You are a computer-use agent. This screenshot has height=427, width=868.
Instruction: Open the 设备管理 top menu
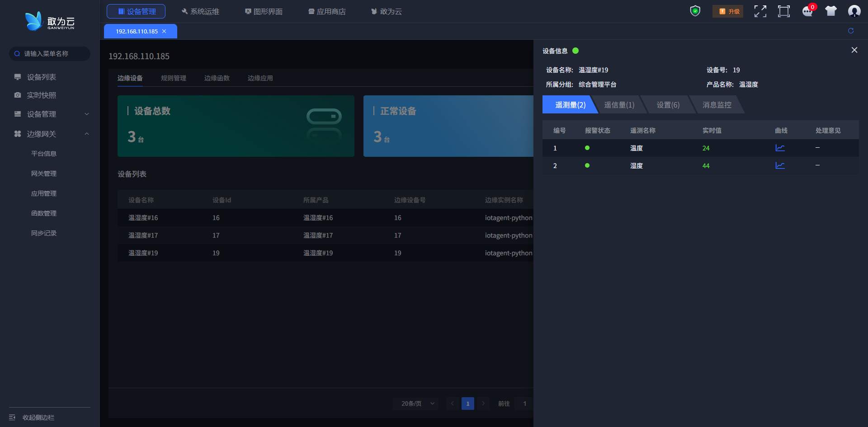(136, 11)
